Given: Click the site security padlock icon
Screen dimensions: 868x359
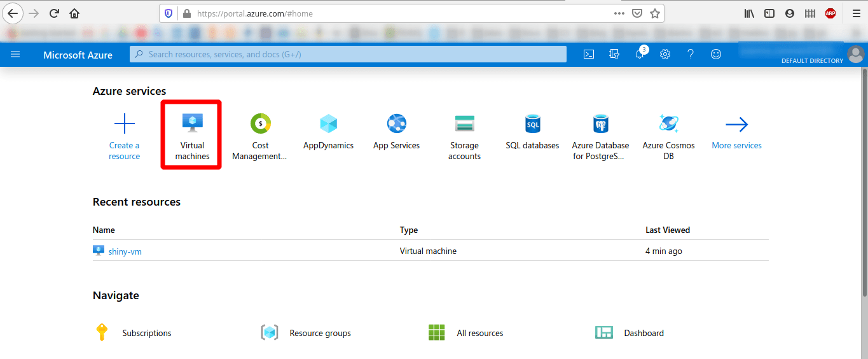Looking at the screenshot, I should [x=186, y=13].
